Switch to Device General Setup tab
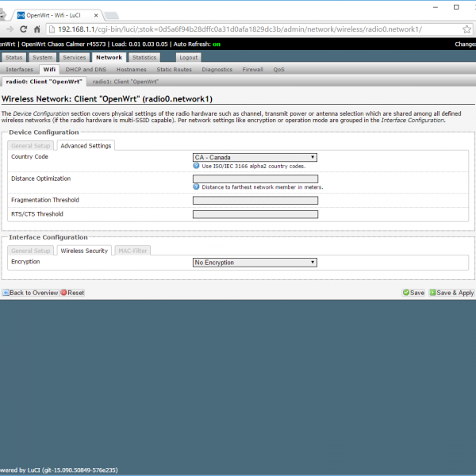The height and width of the screenshot is (476, 476). (32, 146)
